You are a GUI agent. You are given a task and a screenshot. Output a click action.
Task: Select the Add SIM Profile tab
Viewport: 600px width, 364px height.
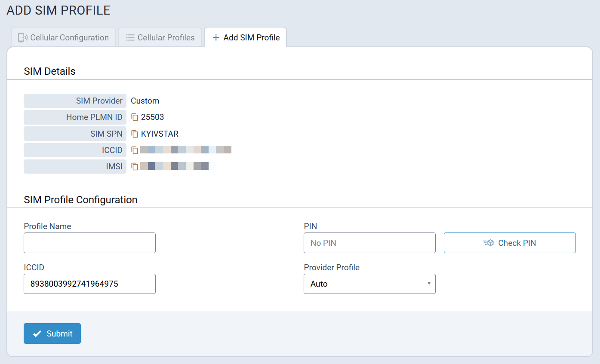click(x=246, y=38)
